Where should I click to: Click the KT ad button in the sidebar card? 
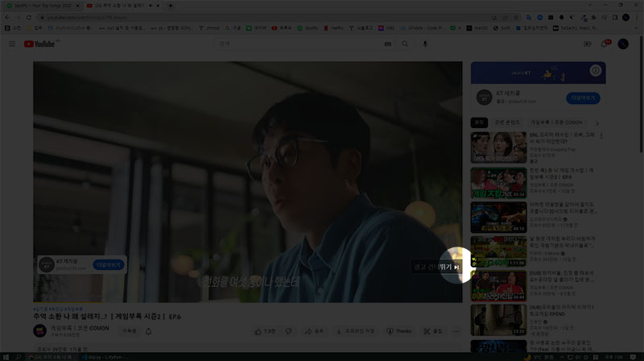(583, 98)
